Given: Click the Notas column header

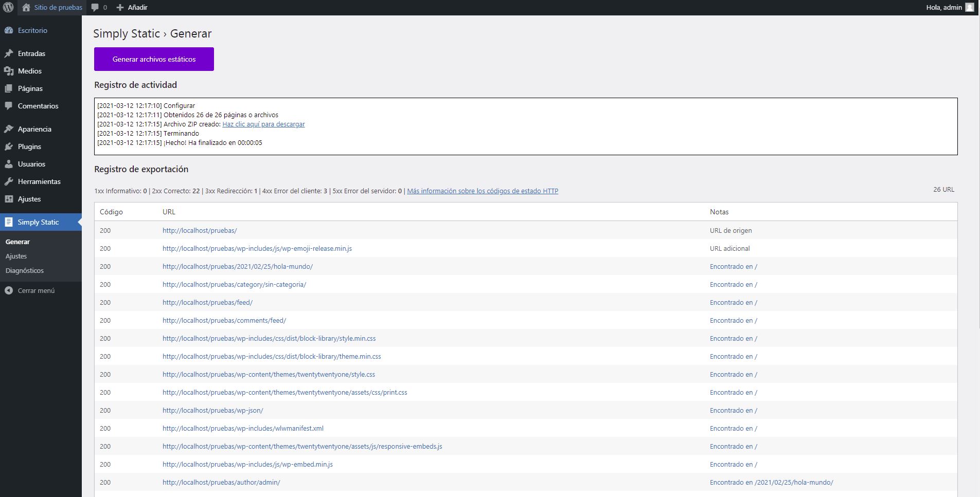Looking at the screenshot, I should coord(719,212).
